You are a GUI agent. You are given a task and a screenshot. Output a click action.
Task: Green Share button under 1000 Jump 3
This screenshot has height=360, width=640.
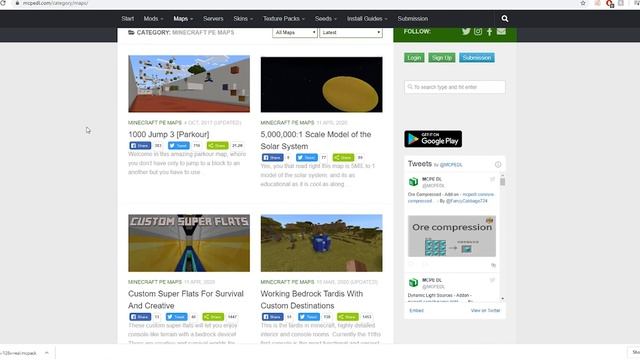point(218,145)
